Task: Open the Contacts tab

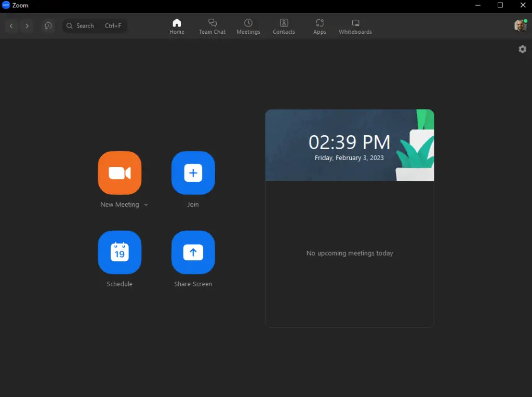Action: pos(284,27)
